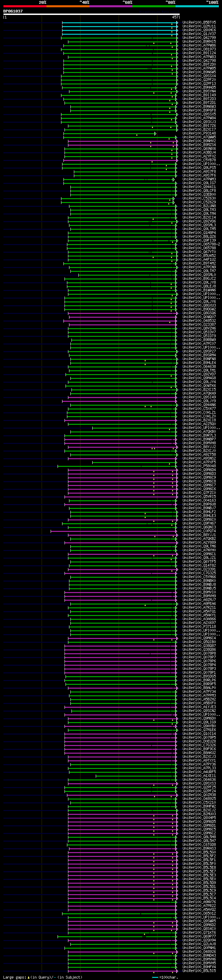222x980 pixels.
Task: Select the UniRef100_Q9XHC6 hit label
Action: 199,30
